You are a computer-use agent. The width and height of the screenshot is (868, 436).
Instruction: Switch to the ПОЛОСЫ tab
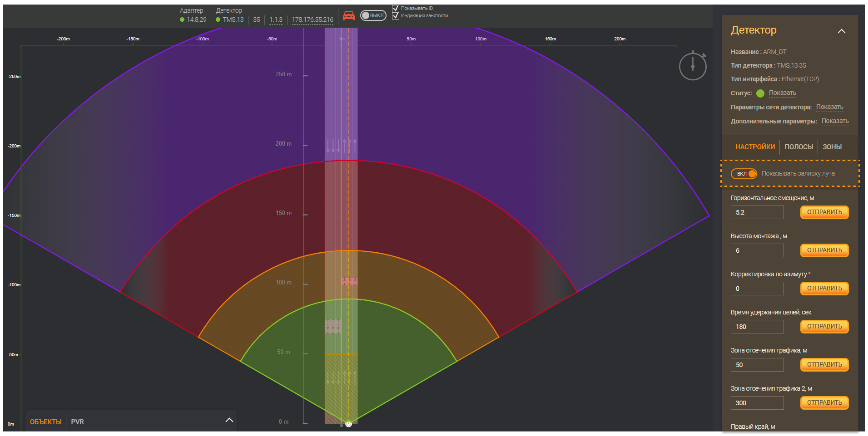pos(799,147)
